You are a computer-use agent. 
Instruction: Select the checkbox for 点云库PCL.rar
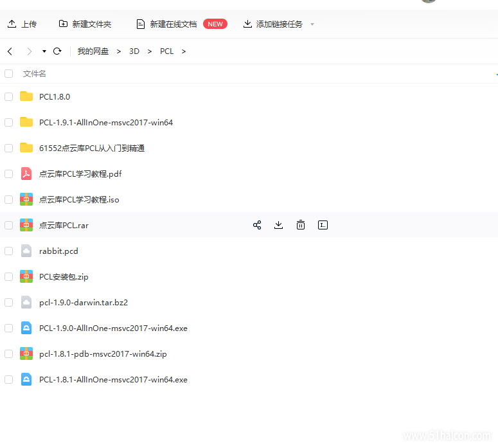[8, 225]
